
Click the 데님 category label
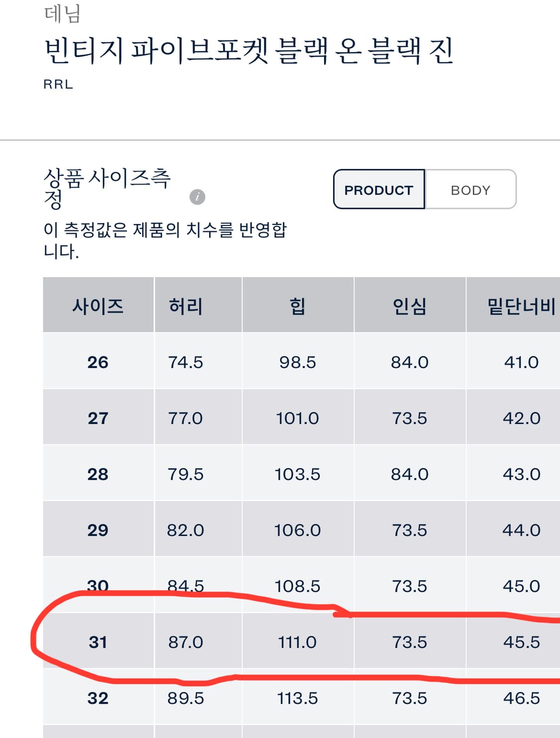(62, 13)
